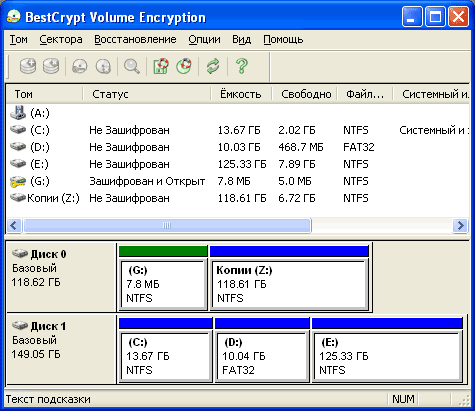475x411 pixels.
Task: Click 'Не Зашифрован' status in (C:) row
Action: tap(129, 130)
